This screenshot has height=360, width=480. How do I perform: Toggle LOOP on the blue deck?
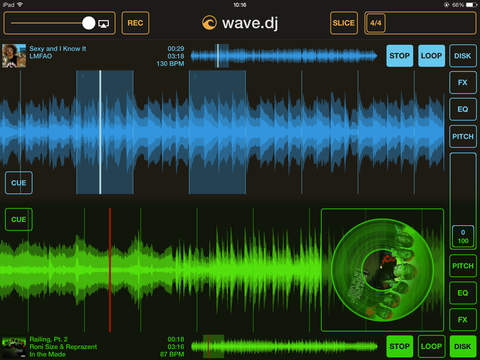coord(431,56)
